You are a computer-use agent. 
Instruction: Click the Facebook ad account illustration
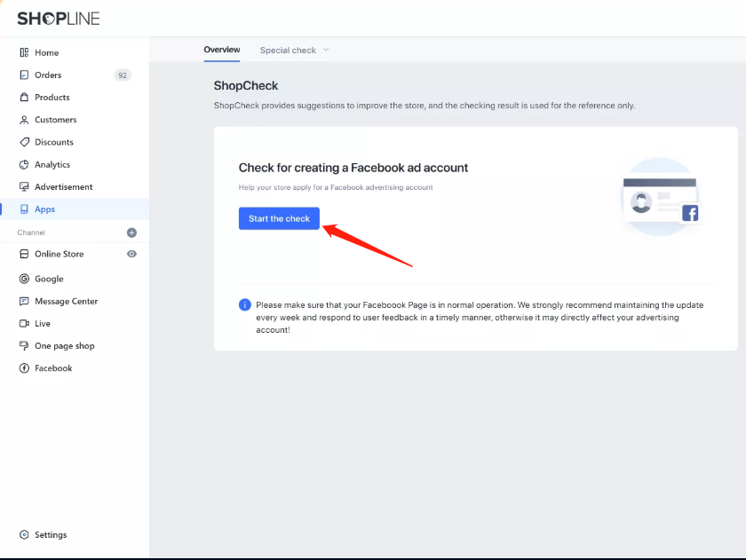tap(660, 197)
